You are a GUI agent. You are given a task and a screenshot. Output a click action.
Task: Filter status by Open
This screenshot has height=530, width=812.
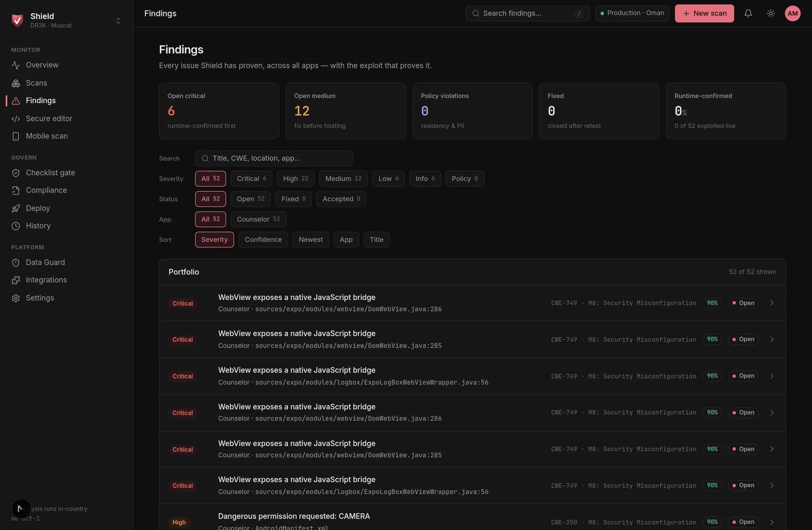pyautogui.click(x=250, y=199)
